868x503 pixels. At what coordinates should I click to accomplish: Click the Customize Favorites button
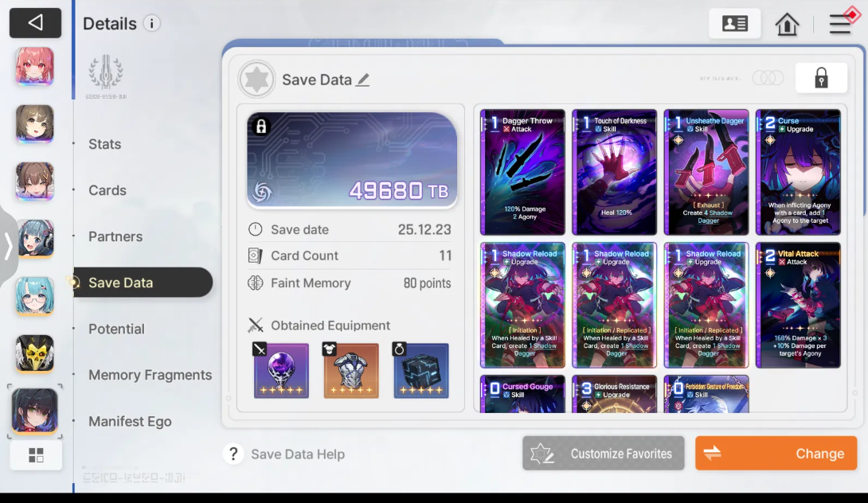[604, 453]
